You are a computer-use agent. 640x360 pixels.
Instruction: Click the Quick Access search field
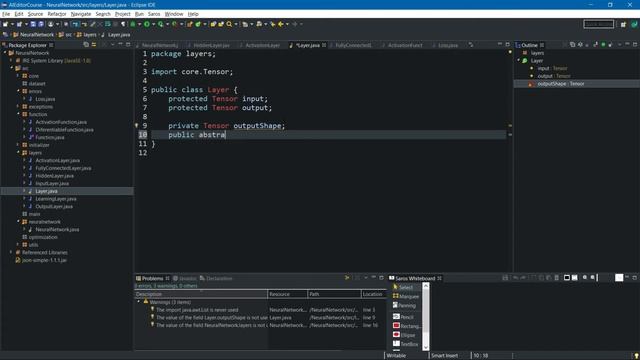click(598, 24)
